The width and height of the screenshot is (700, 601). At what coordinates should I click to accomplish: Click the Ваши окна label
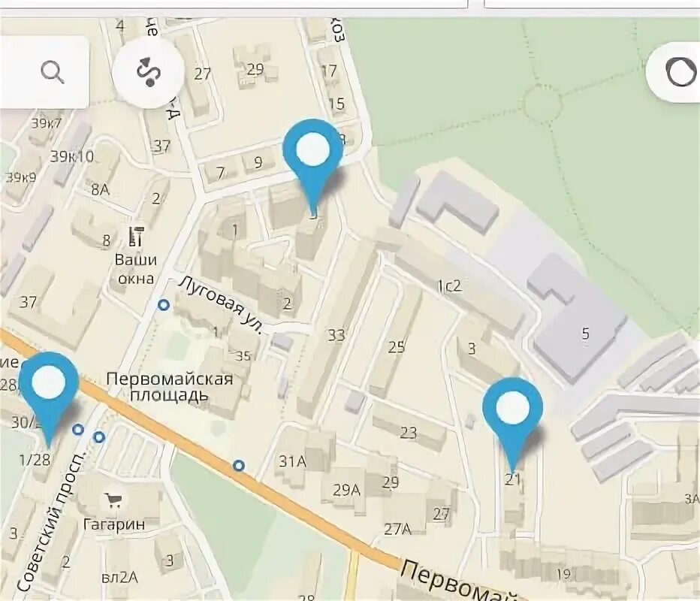tap(136, 269)
